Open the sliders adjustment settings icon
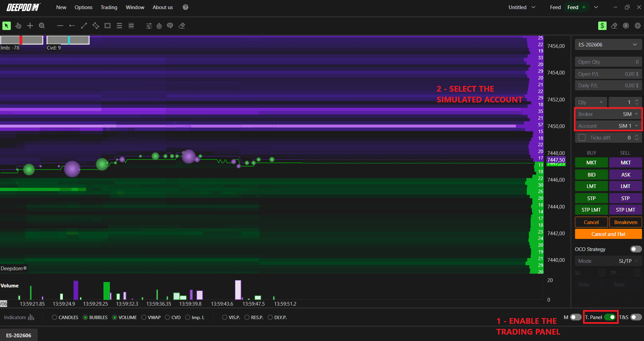 (x=149, y=26)
